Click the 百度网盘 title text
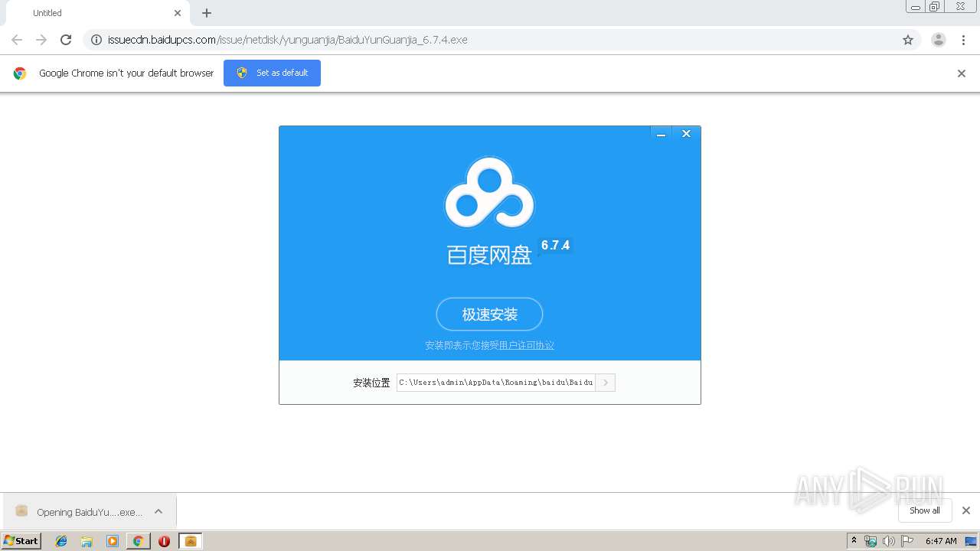The image size is (980, 551). coord(489,255)
